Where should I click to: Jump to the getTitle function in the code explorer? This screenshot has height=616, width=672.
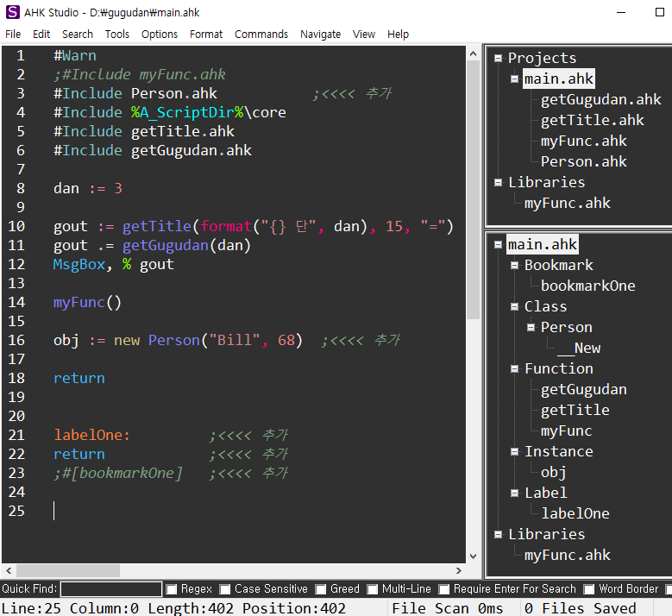[575, 410]
